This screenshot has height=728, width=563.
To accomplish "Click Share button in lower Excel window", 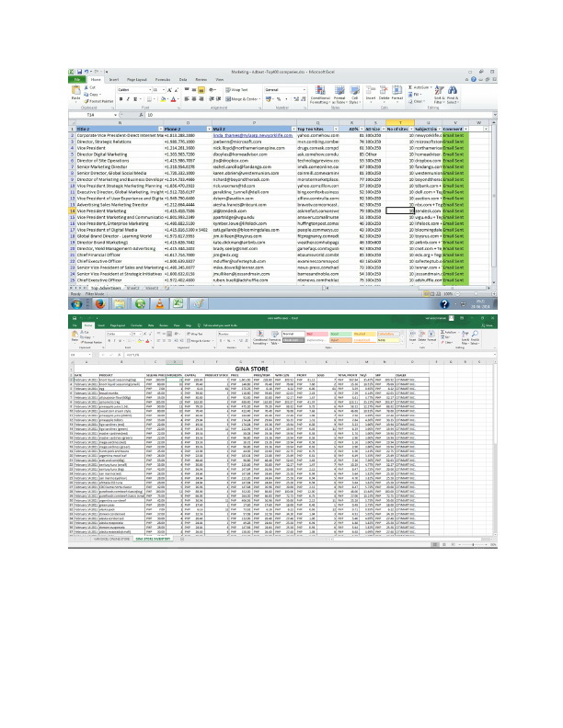I will click(x=489, y=325).
